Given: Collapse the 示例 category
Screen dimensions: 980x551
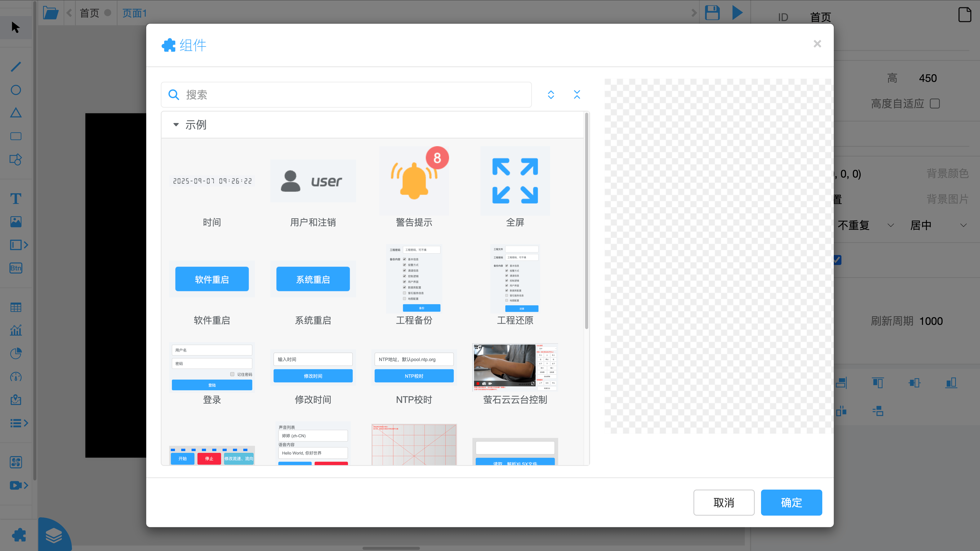Looking at the screenshot, I should (176, 125).
